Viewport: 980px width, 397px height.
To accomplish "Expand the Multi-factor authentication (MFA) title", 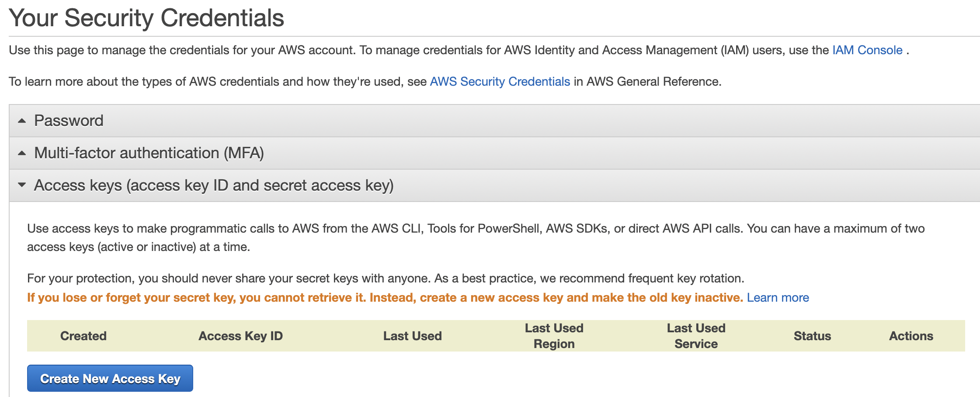I will tap(149, 153).
